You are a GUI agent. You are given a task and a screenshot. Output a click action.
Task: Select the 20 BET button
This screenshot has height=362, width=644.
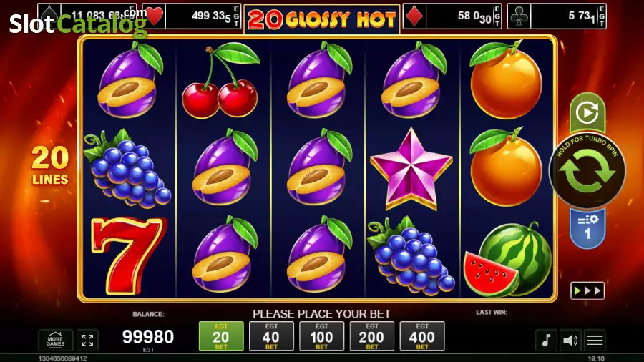point(221,336)
